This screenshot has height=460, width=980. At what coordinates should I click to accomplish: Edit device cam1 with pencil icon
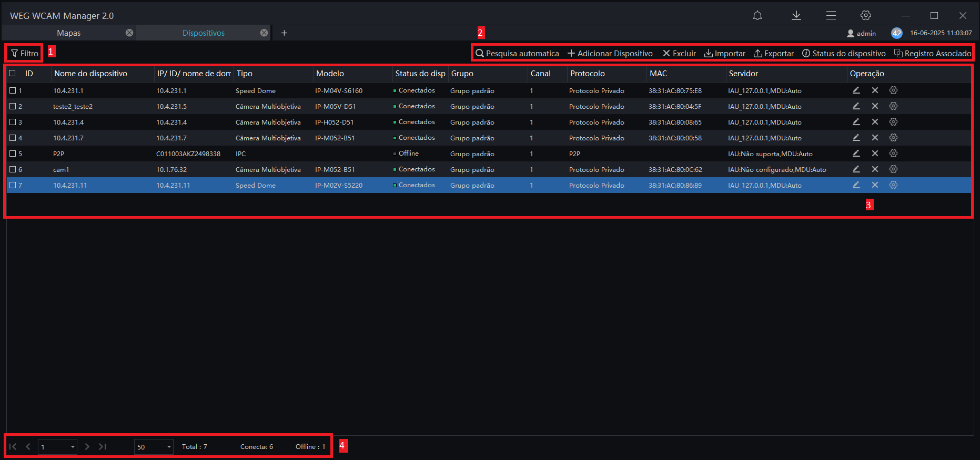tap(856, 169)
